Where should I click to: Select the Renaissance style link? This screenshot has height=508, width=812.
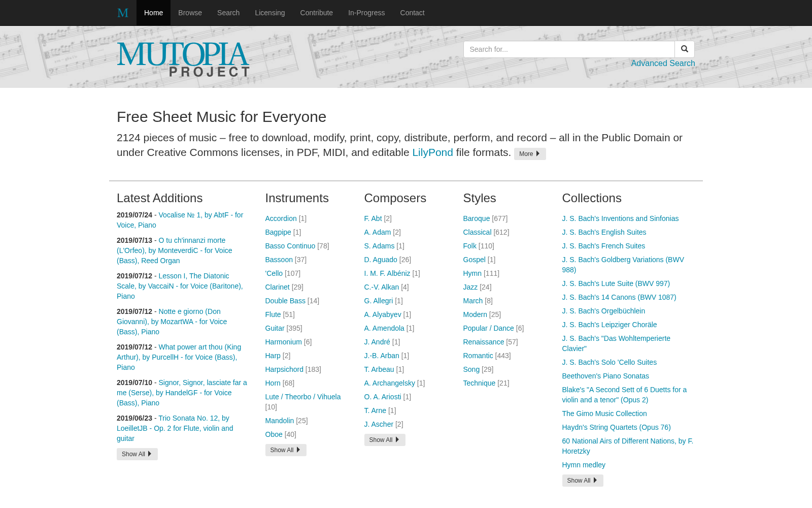coord(484,342)
